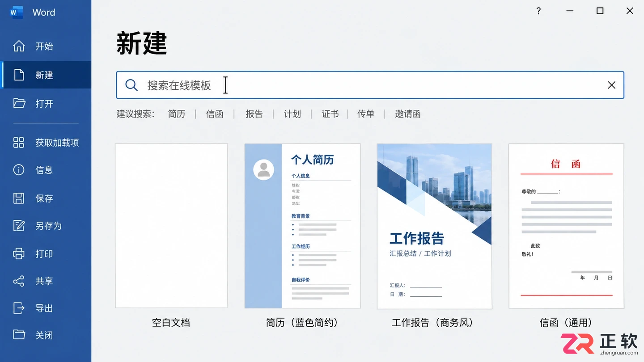Click the save-as pencil icon beside 另存为
The image size is (644, 362).
(19, 226)
